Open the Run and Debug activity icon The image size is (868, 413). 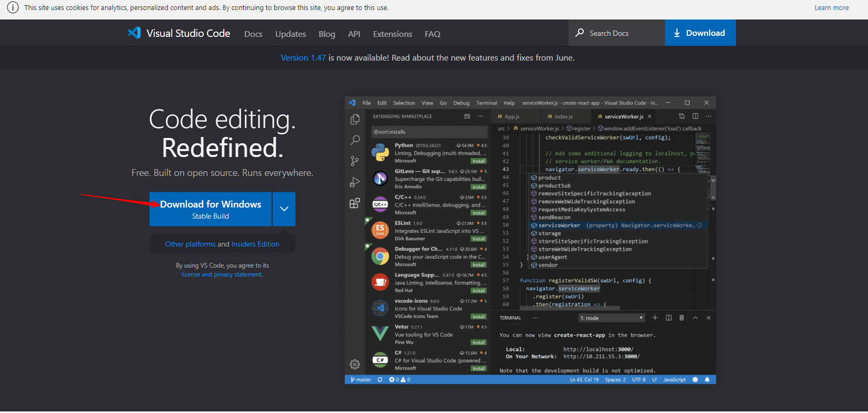[355, 182]
